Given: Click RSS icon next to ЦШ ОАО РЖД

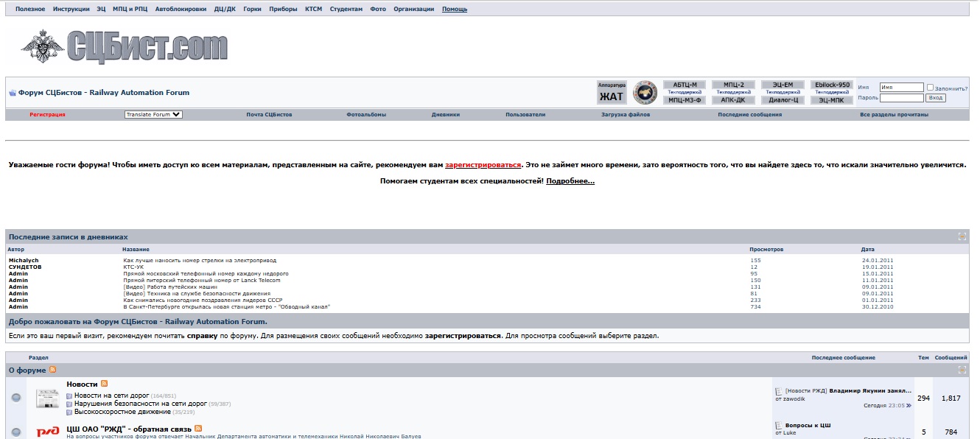Looking at the screenshot, I should [199, 429].
